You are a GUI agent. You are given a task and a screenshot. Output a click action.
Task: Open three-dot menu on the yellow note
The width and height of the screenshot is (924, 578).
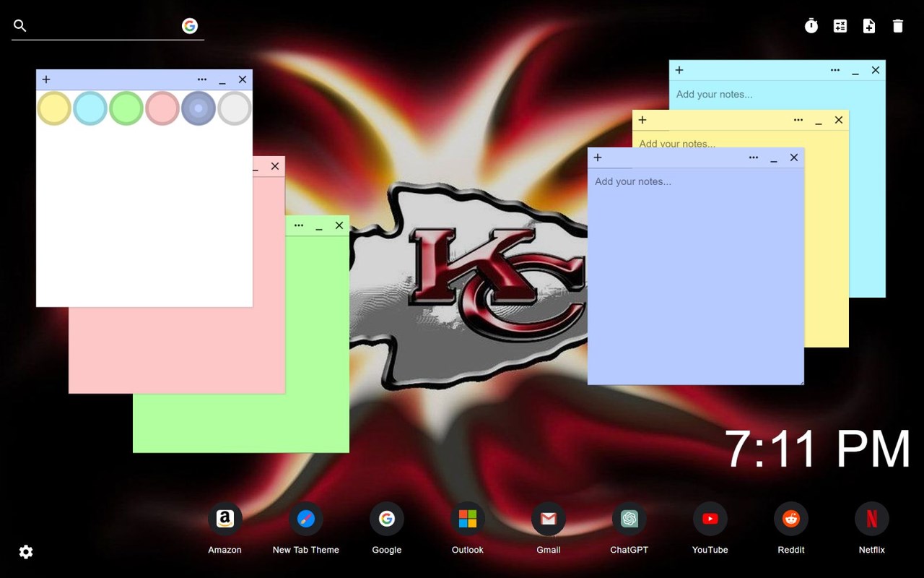(798, 120)
